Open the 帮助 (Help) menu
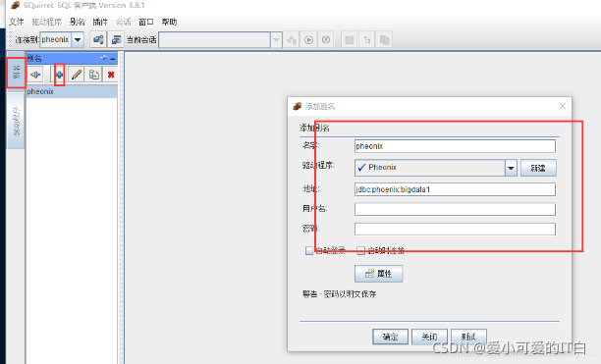The image size is (601, 364). coord(169,22)
